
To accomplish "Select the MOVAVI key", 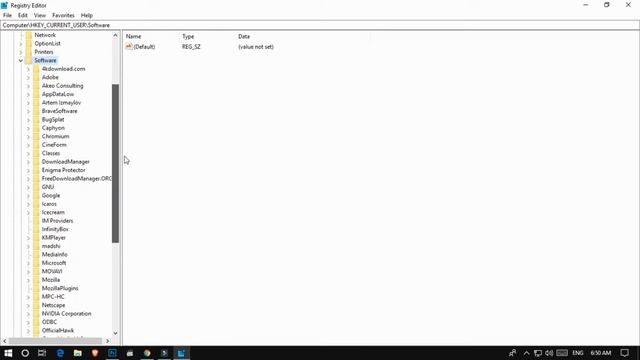I will [52, 271].
